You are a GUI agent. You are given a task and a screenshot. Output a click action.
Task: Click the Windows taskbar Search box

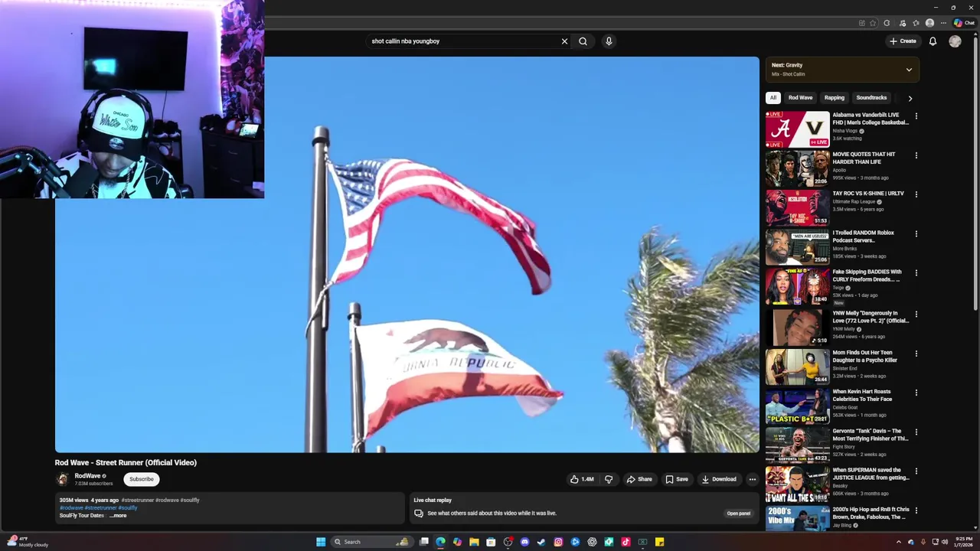tap(372, 542)
